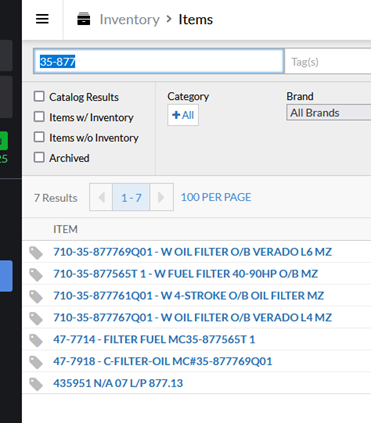Viewport: 371px width, 423px height.
Task: Change the 100 PER PAGE setting
Action: (x=216, y=197)
